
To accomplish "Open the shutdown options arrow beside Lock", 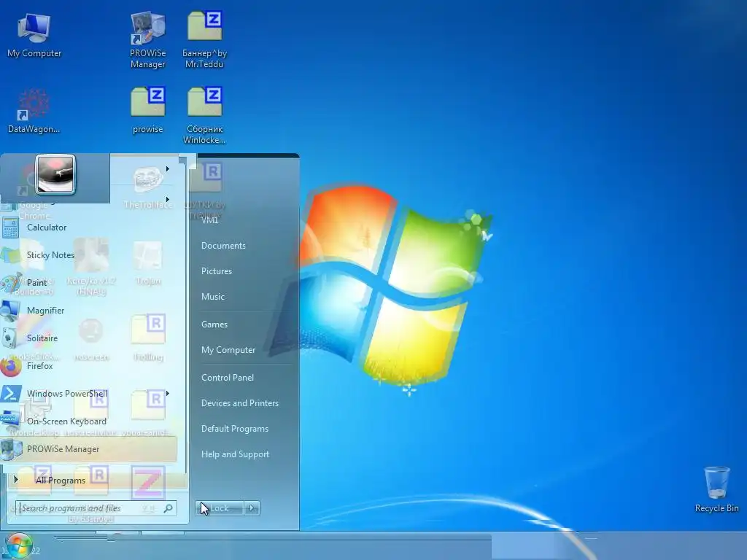I will (x=252, y=508).
